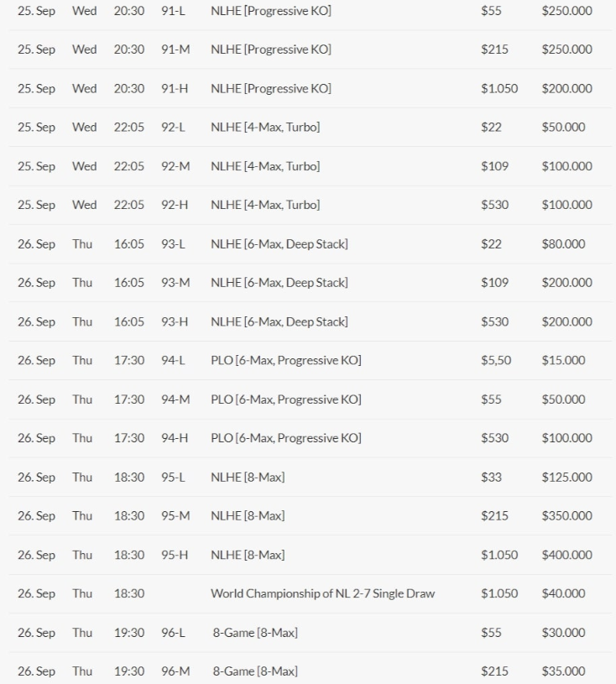
Task: Click event code 91-M
Action: pos(175,50)
